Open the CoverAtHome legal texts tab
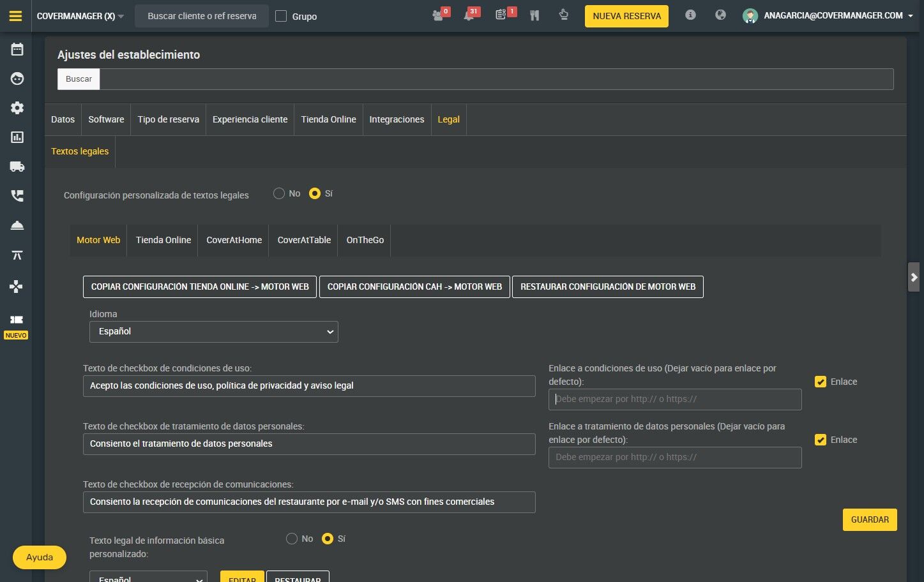 [x=234, y=240]
